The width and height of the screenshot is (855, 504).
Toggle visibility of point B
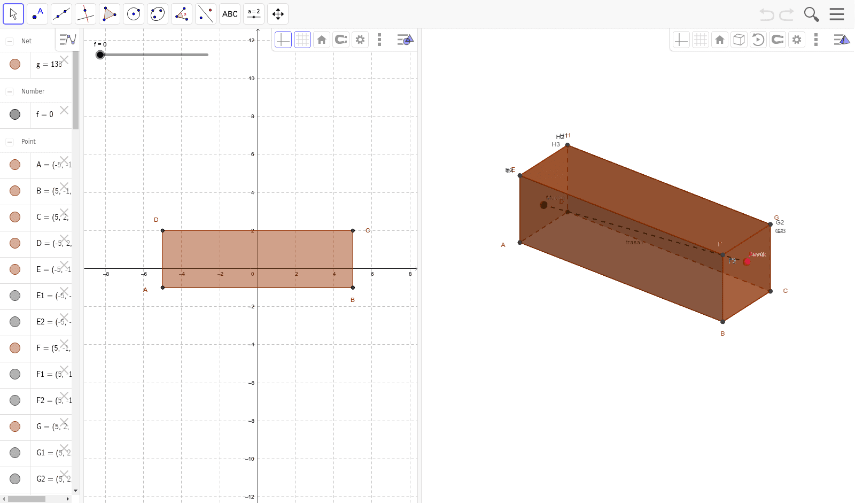15,191
